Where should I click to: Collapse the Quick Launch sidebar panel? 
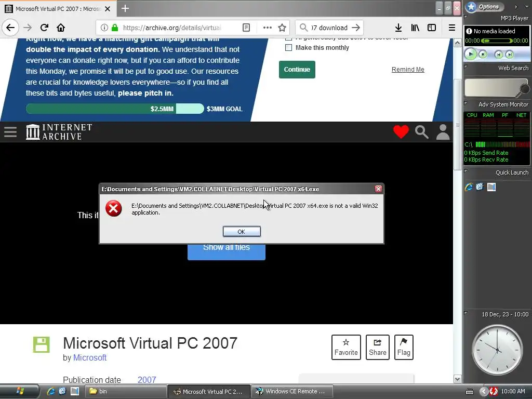click(x=466, y=171)
